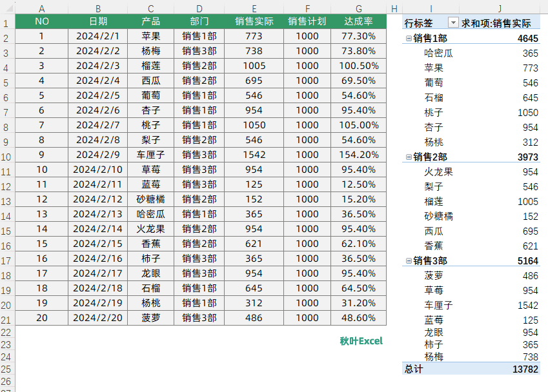Collapse the 销售1部 pivot group
548x392 pixels.
[x=409, y=39]
